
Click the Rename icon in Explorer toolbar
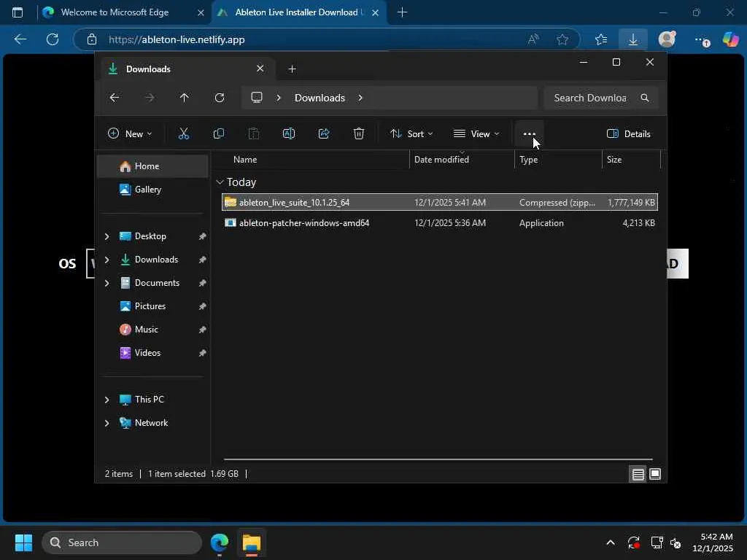(289, 134)
